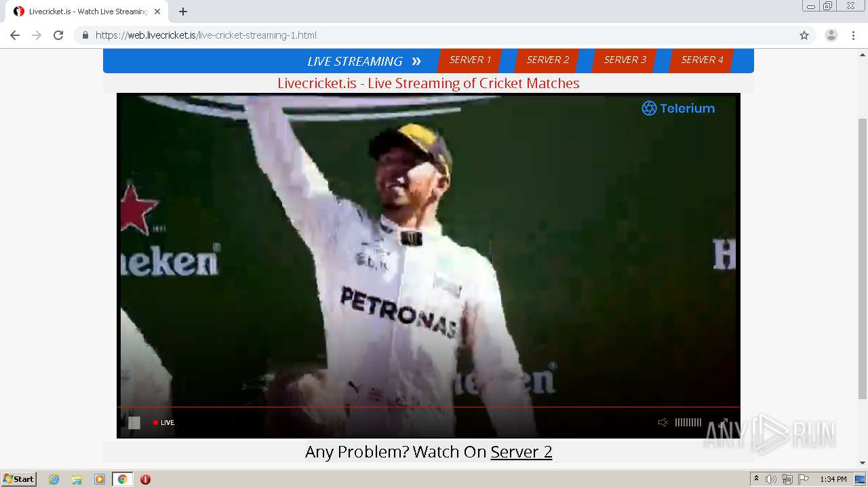Open the system volume tray icon
Screen dimensions: 868x488
point(771,479)
